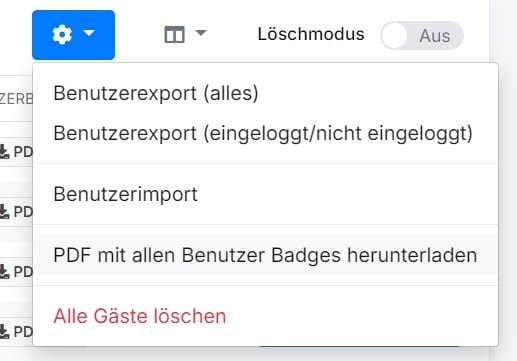
Task: Choose Alle Gäste löschen in red
Action: coord(140,316)
